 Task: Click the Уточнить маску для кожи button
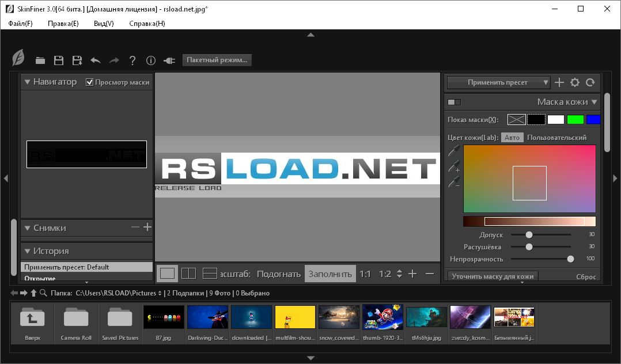[x=493, y=276]
